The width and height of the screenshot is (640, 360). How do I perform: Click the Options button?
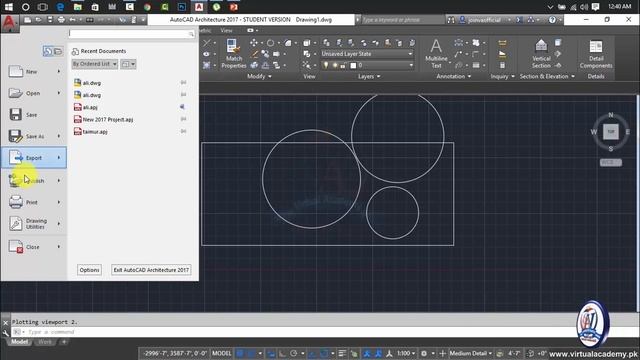click(x=89, y=270)
